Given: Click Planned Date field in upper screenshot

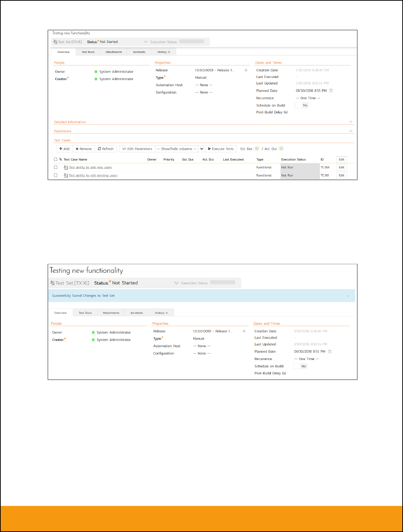Looking at the screenshot, I should [311, 91].
